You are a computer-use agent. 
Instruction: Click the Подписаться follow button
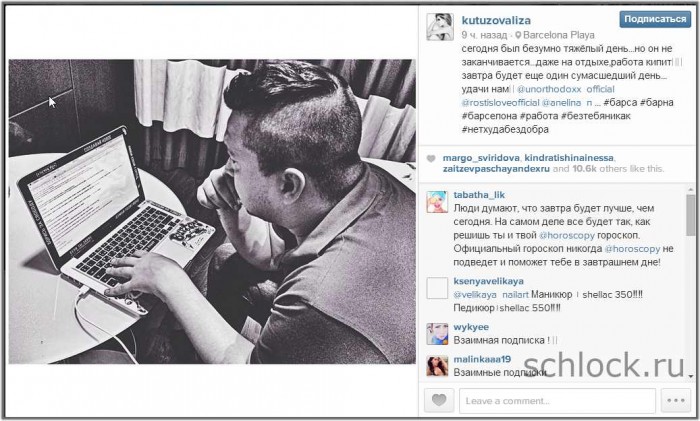[655, 19]
